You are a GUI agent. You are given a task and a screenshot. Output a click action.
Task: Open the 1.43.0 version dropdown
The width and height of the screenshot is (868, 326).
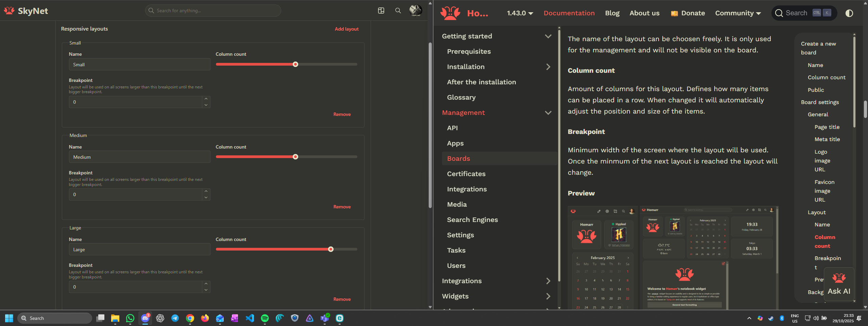click(520, 13)
